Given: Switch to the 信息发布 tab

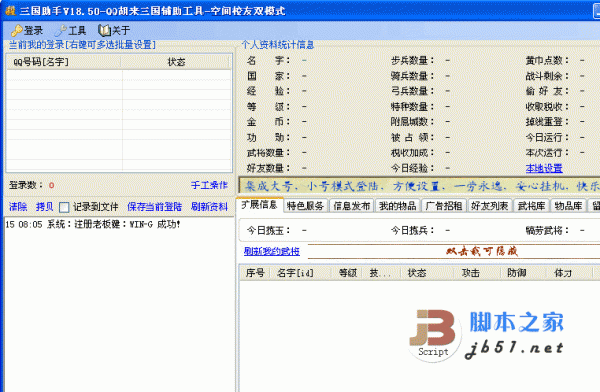Looking at the screenshot, I should point(351,206).
